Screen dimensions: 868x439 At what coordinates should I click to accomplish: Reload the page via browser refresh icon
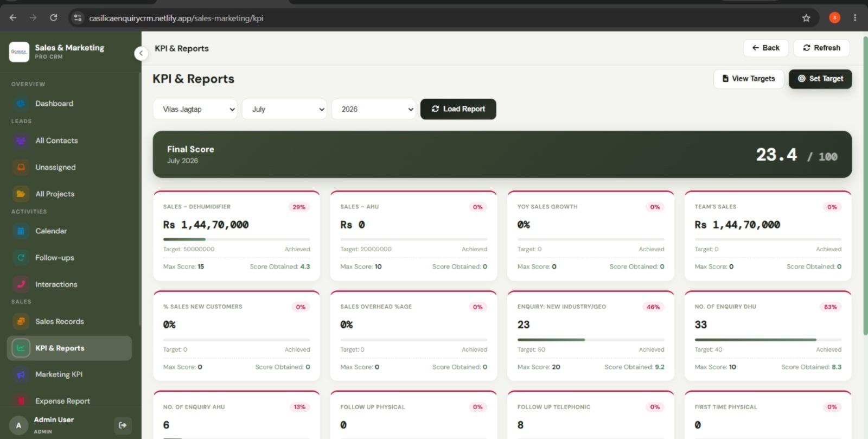(x=53, y=18)
